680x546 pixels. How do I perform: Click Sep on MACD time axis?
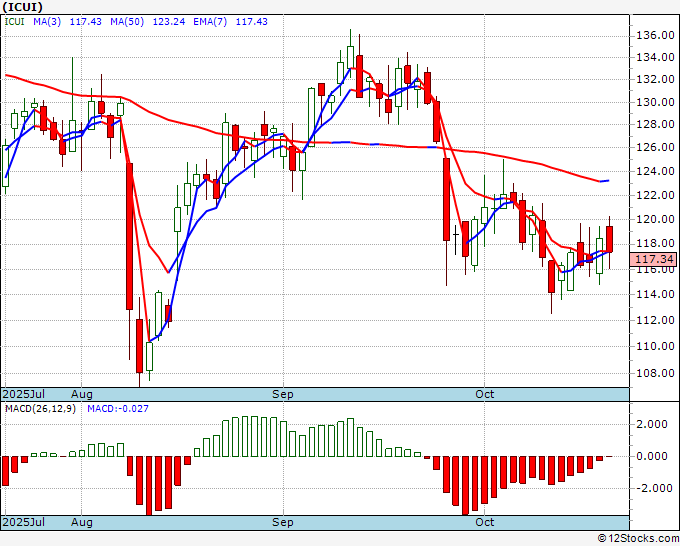[x=283, y=522]
